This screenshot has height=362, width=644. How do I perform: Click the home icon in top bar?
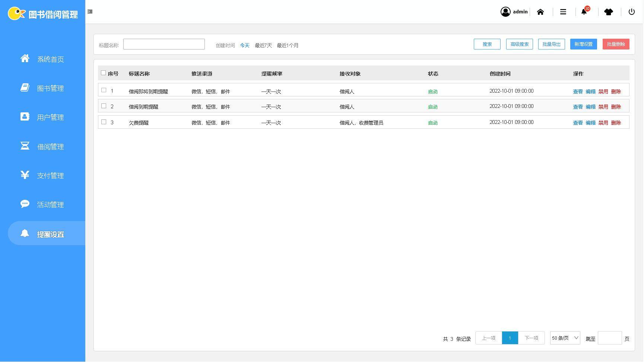540,12
